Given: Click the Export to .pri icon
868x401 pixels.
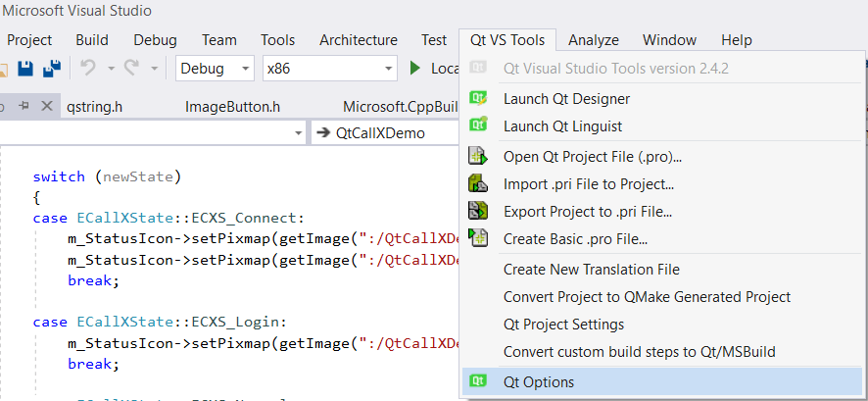Looking at the screenshot, I should coord(478,211).
